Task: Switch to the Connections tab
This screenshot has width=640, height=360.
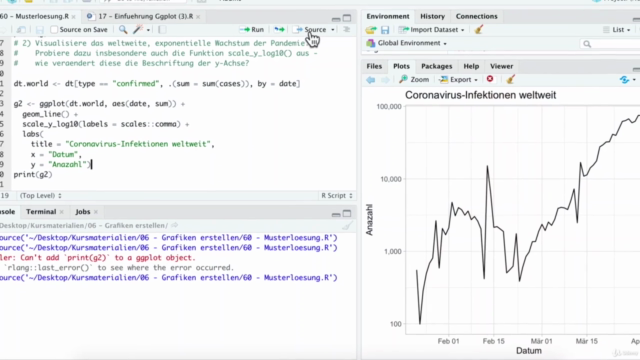Action: (476, 16)
